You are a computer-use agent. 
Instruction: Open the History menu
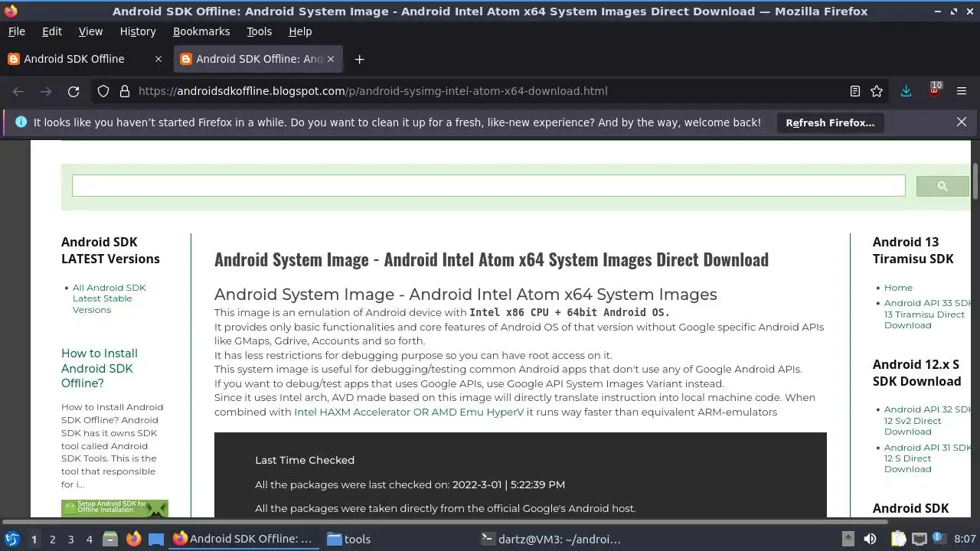pyautogui.click(x=138, y=31)
